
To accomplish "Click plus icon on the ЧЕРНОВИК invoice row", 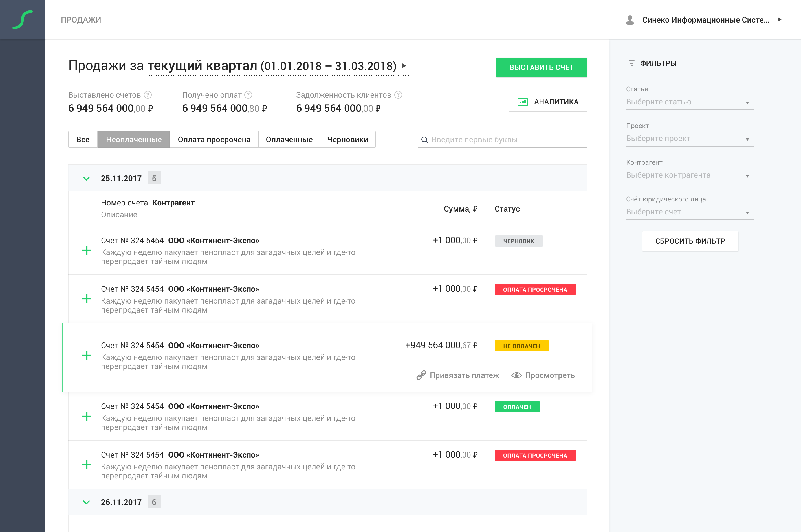I will point(87,250).
